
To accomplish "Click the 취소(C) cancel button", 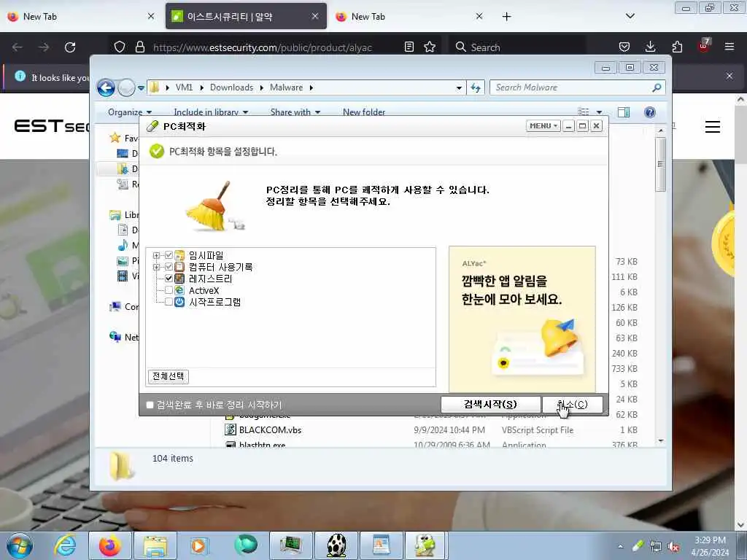I will coord(572,404).
